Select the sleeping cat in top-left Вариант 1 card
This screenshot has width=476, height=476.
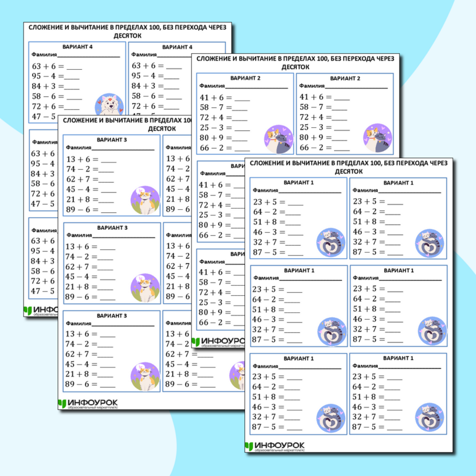click(x=330, y=241)
